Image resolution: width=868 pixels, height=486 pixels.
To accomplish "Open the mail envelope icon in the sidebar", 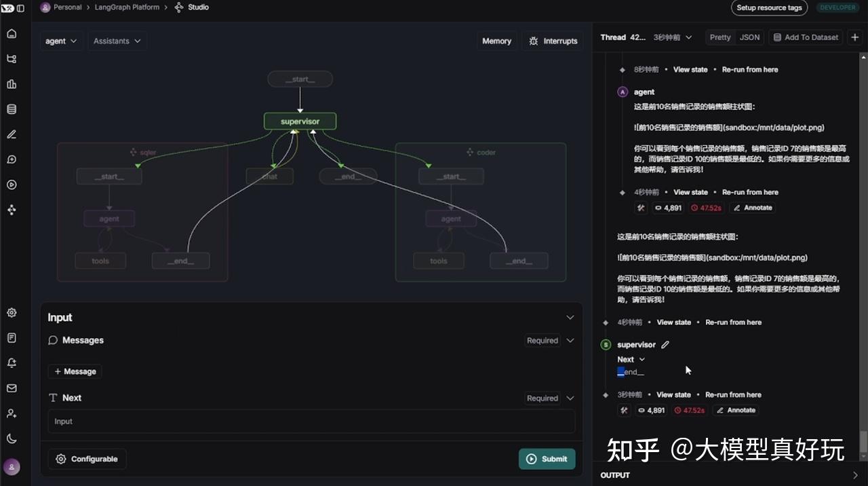I will [11, 388].
